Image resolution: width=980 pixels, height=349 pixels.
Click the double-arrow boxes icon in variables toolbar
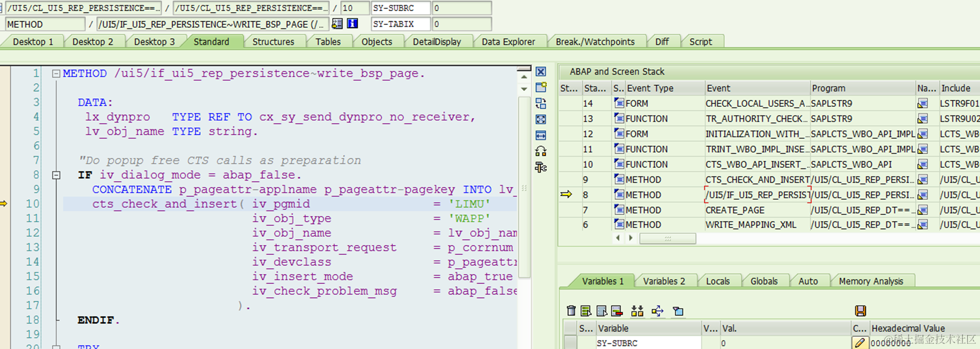637,311
